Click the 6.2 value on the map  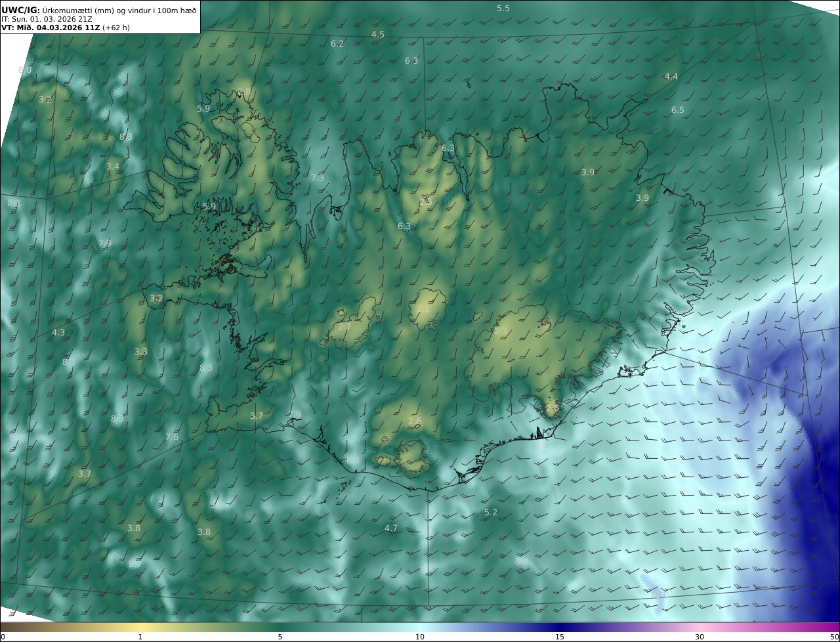pos(337,44)
